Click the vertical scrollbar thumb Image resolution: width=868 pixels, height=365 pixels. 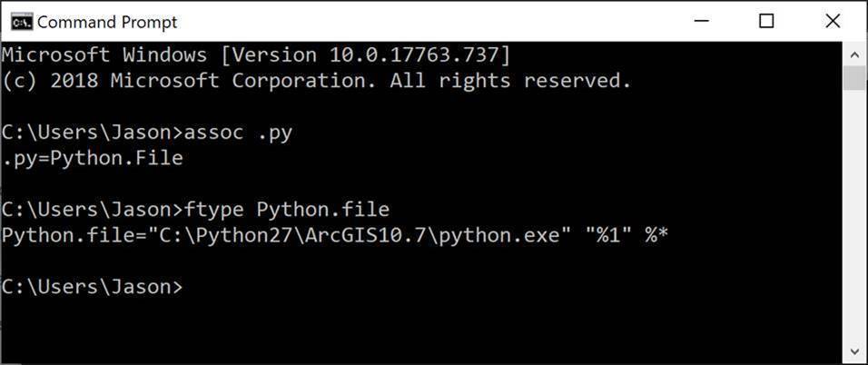click(x=854, y=78)
